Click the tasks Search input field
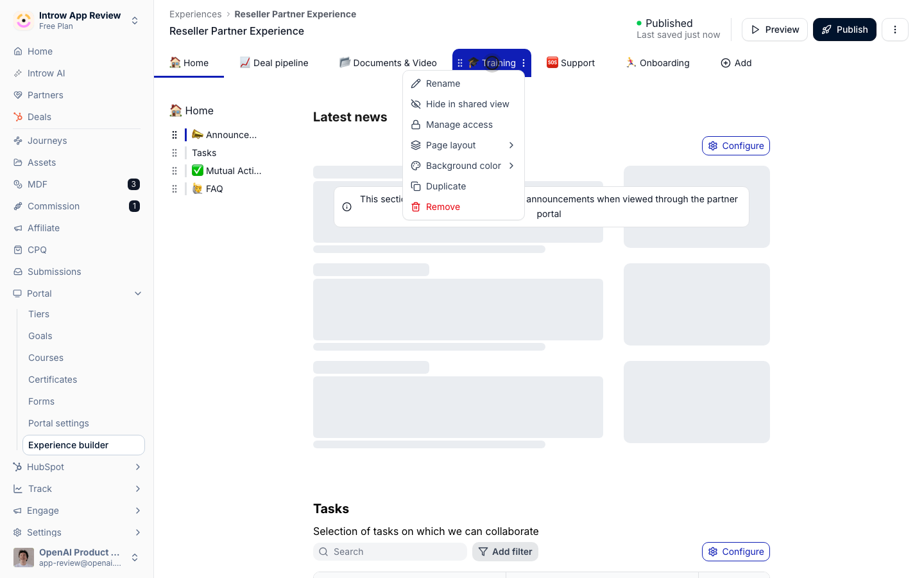Image resolution: width=924 pixels, height=578 pixels. (x=390, y=552)
